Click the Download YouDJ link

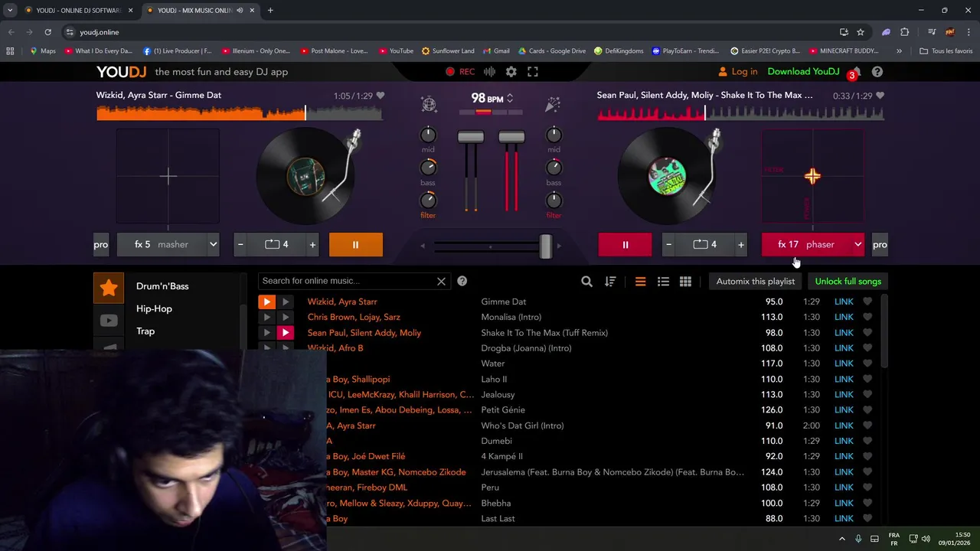point(803,71)
